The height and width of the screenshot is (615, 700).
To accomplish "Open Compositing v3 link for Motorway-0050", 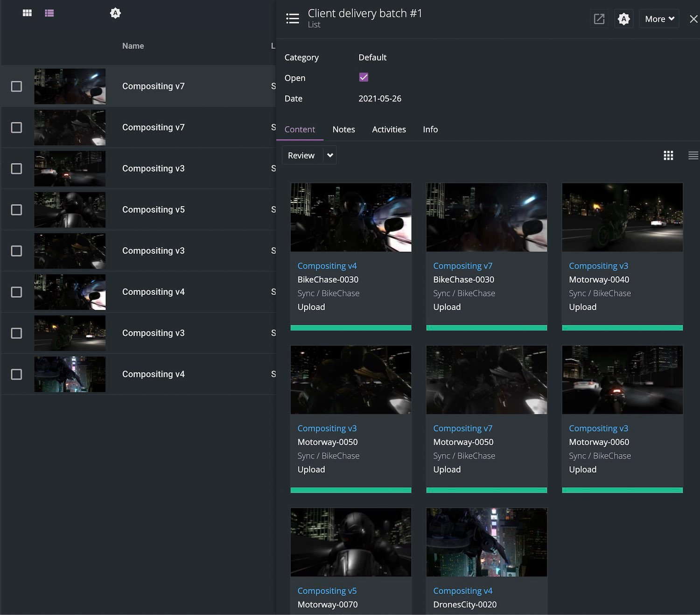I will tap(327, 428).
